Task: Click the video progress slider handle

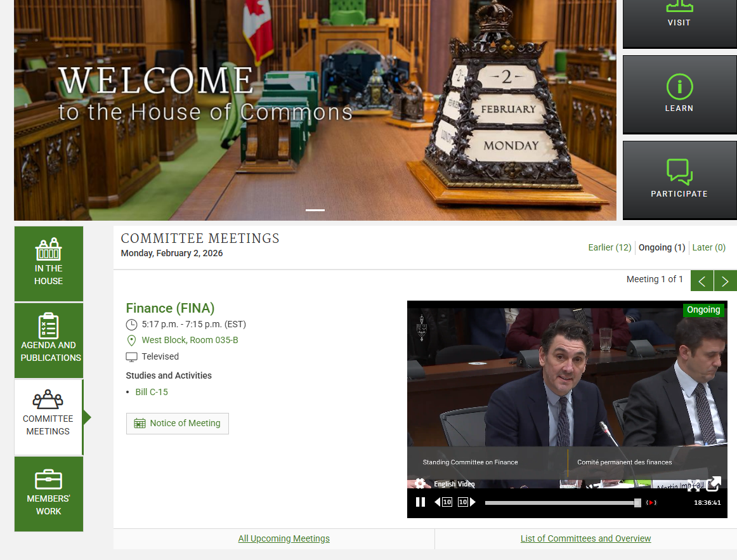Action: [637, 503]
